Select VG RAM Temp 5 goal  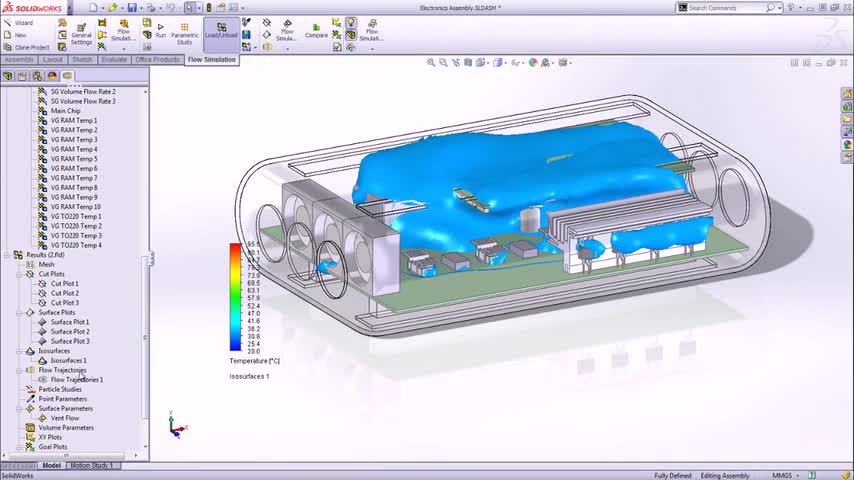(x=74, y=159)
